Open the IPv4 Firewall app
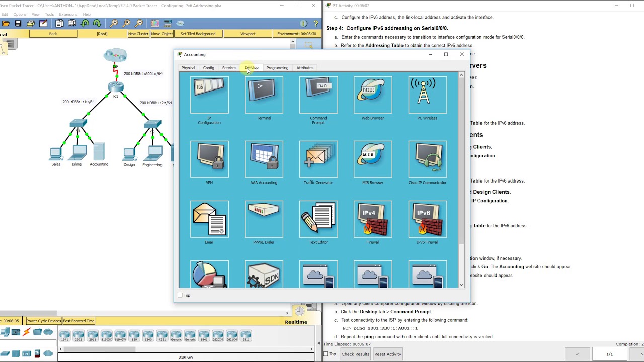 coord(373,219)
